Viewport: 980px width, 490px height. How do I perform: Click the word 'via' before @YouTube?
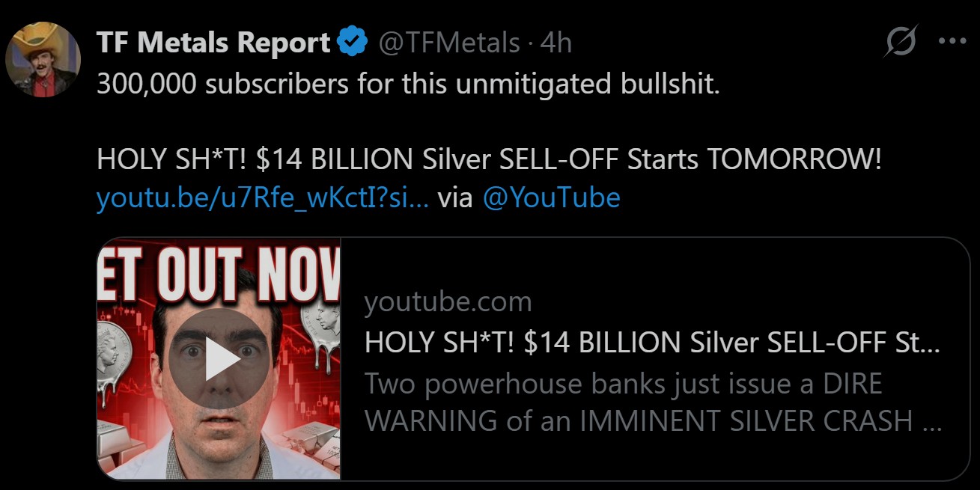coord(455,197)
